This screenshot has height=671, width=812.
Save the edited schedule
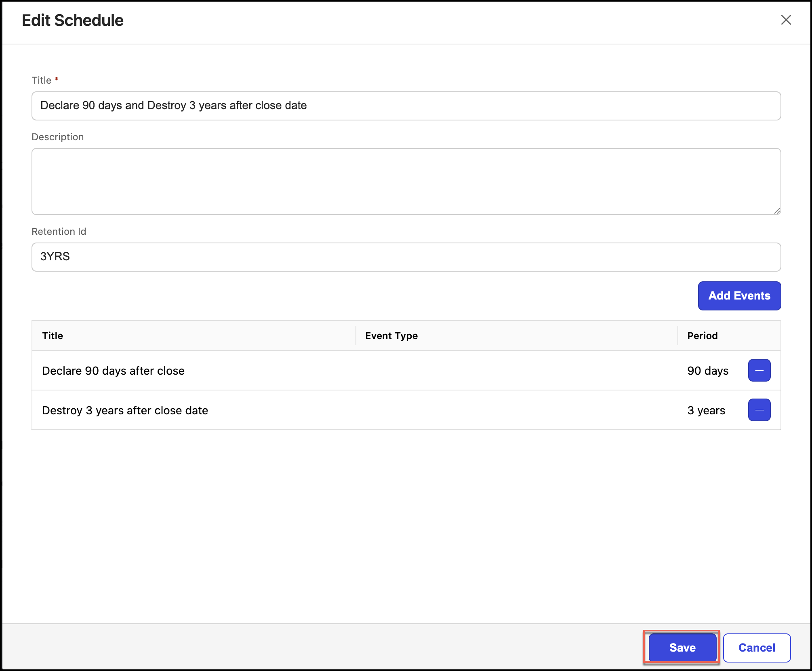click(682, 647)
